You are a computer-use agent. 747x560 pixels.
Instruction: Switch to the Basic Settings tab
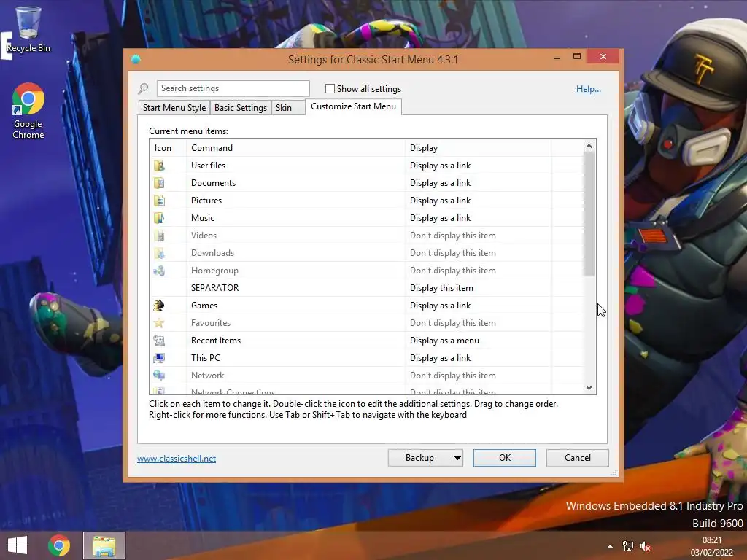241,108
